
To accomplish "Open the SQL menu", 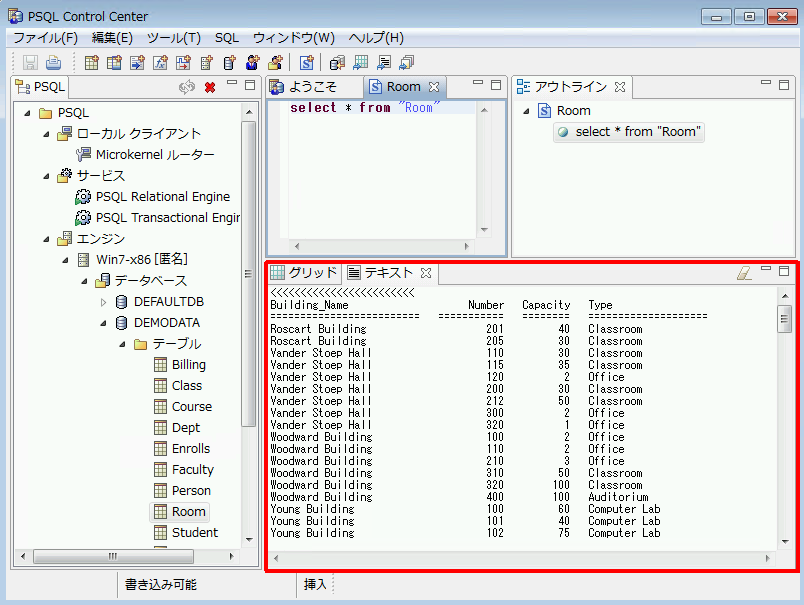I will point(227,38).
